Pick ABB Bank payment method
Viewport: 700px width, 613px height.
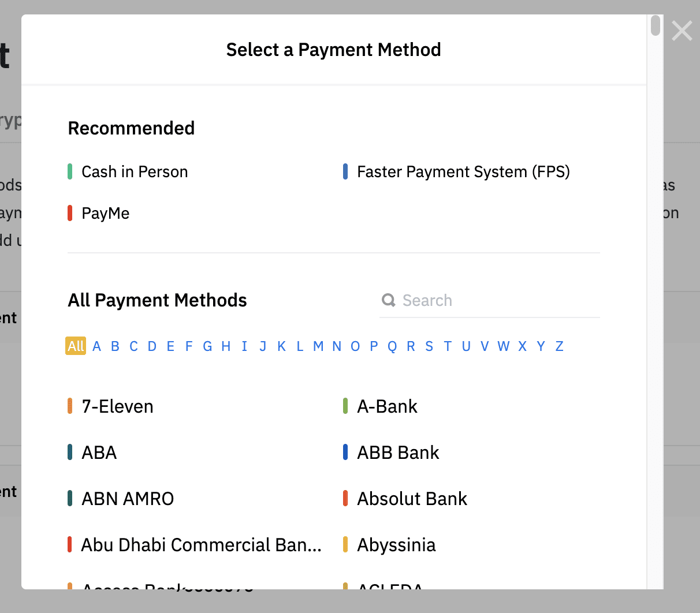point(398,453)
